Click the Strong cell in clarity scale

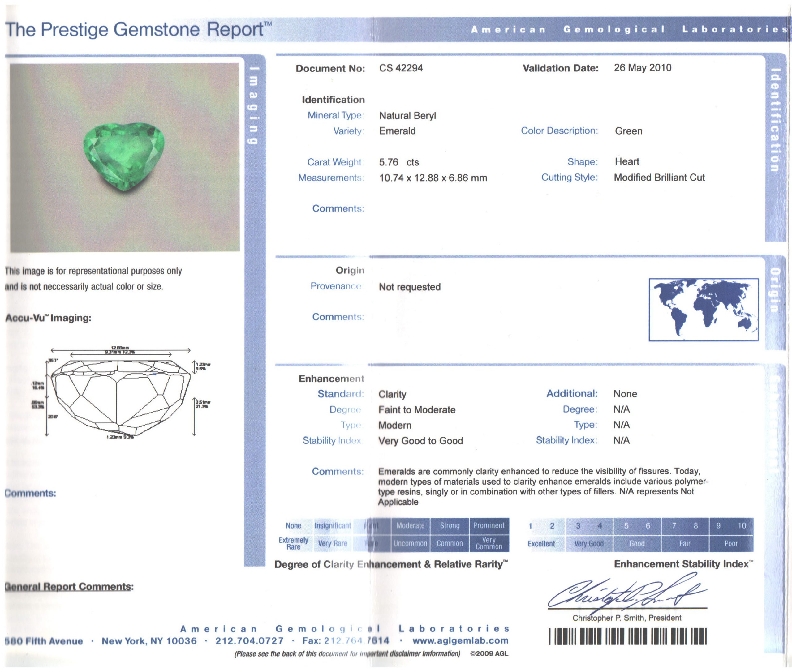tap(450, 526)
